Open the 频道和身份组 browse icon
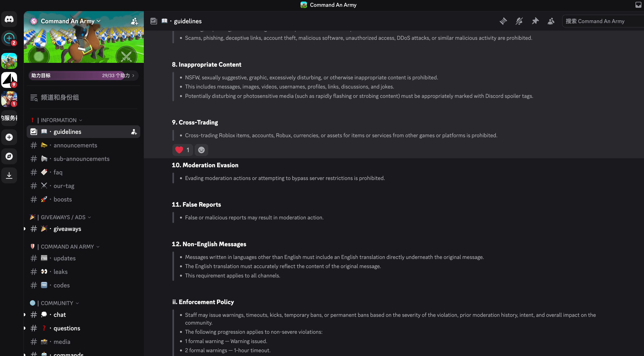The image size is (644, 356). (x=34, y=98)
